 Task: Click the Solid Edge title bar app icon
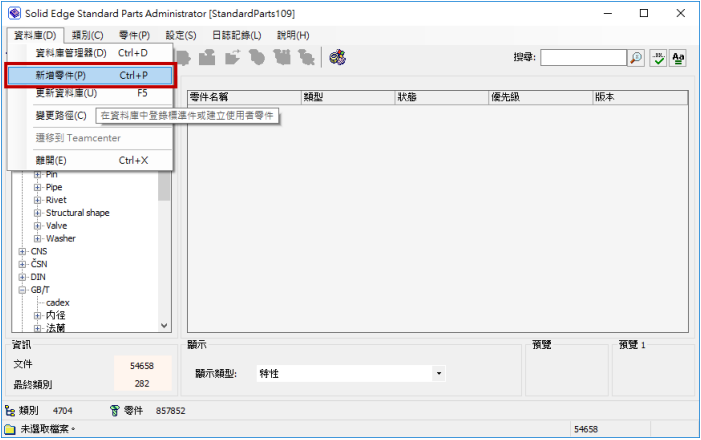coord(14,13)
